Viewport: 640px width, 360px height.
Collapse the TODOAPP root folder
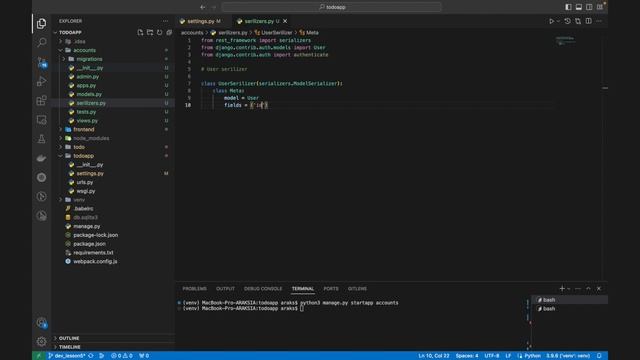tap(70, 32)
